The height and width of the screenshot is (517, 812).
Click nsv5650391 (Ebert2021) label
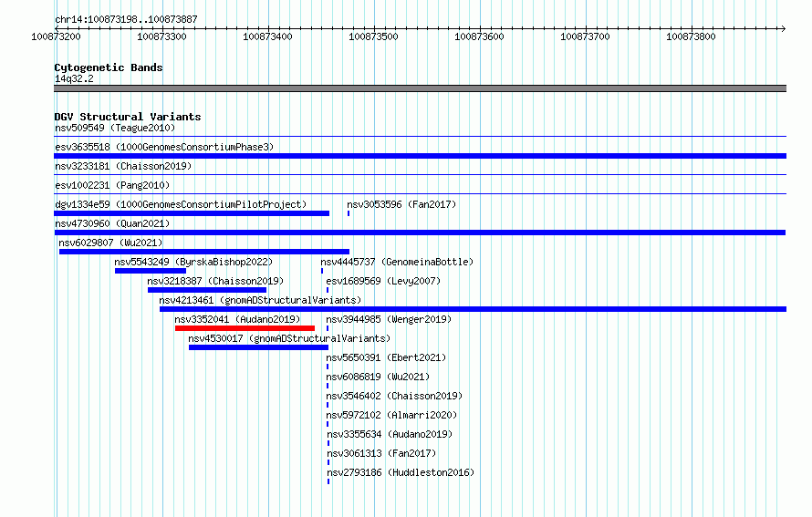pos(386,357)
